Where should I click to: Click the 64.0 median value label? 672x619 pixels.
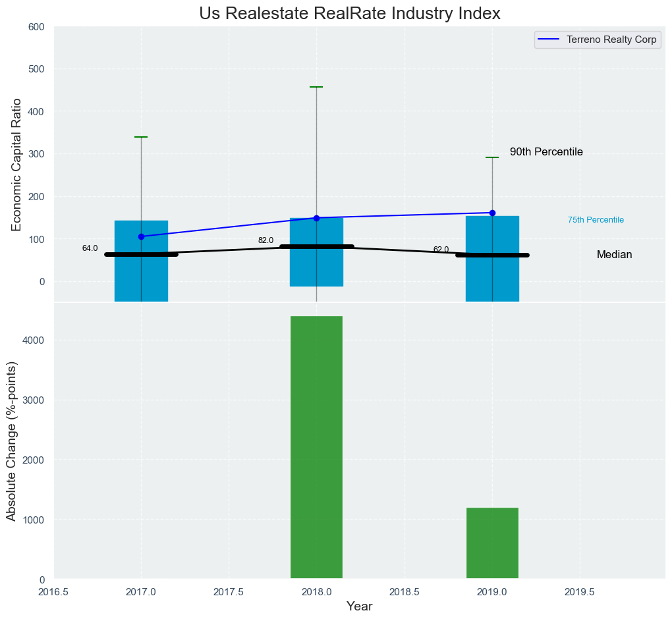(x=90, y=248)
